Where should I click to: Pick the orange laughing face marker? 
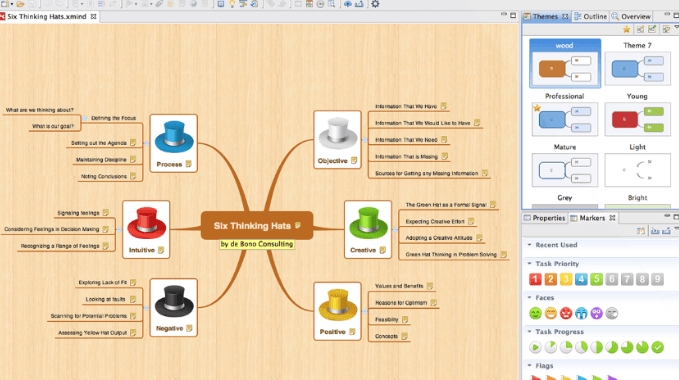coord(550,313)
